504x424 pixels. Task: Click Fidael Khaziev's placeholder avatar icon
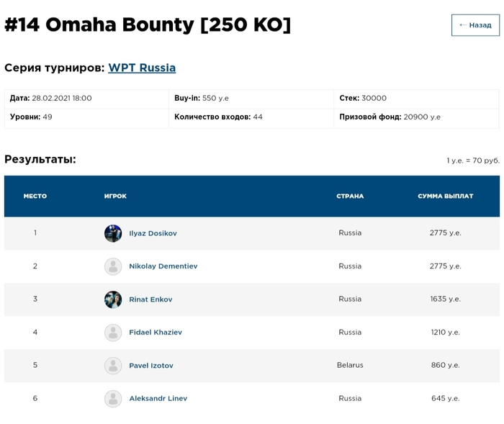(113, 333)
